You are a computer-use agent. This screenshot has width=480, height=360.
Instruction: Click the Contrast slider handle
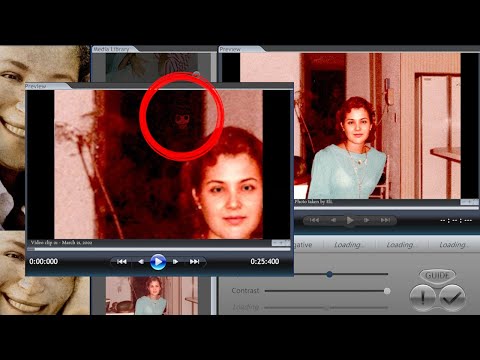(x=387, y=291)
